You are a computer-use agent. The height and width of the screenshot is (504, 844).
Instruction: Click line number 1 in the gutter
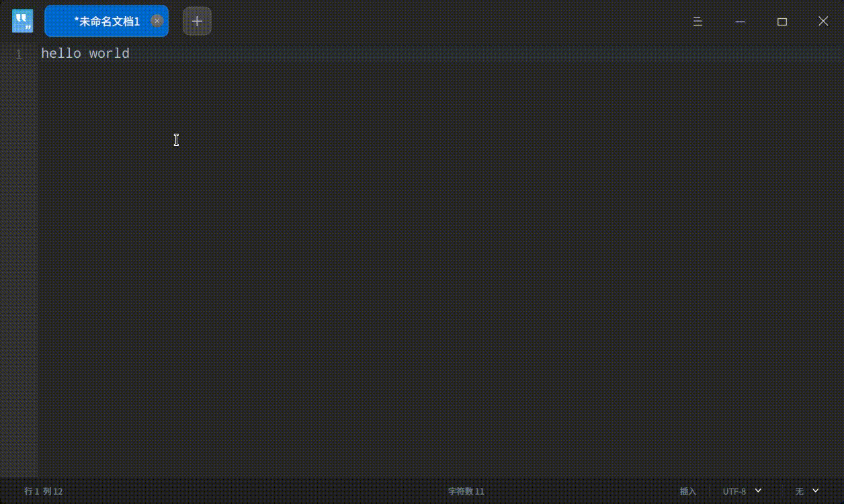19,54
